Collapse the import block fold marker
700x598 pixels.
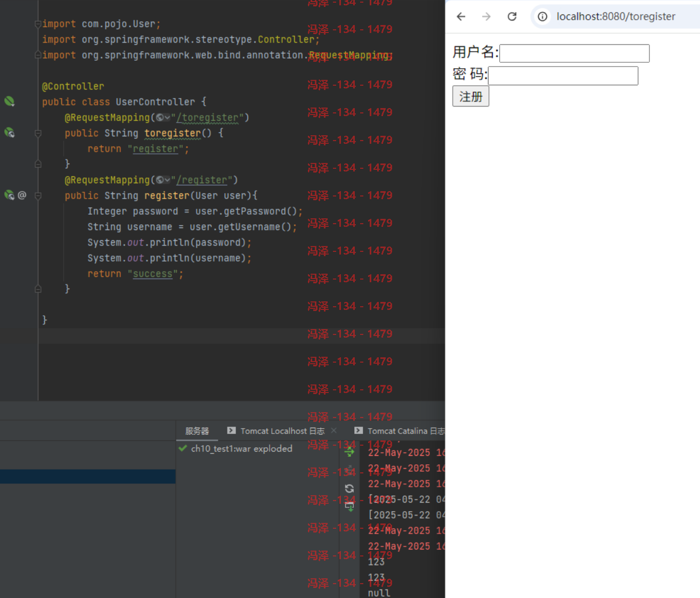point(38,24)
